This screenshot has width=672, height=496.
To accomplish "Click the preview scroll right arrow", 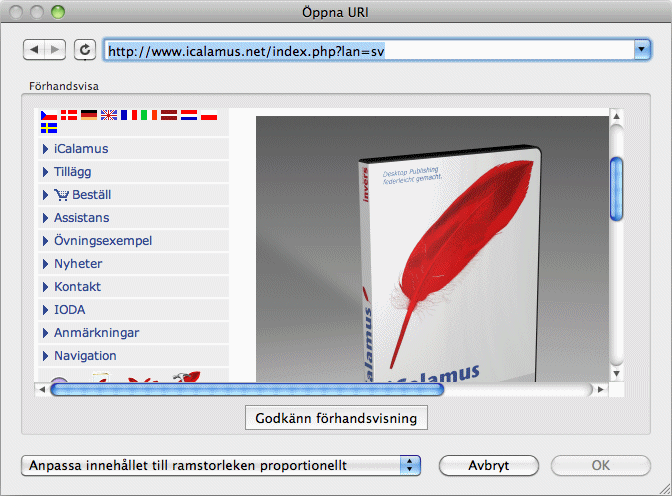I will click(x=600, y=389).
